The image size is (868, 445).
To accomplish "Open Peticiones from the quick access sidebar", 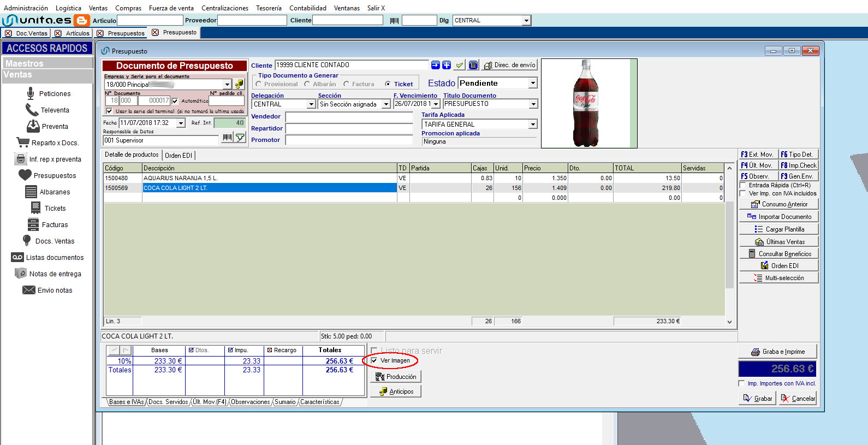I will (x=49, y=94).
